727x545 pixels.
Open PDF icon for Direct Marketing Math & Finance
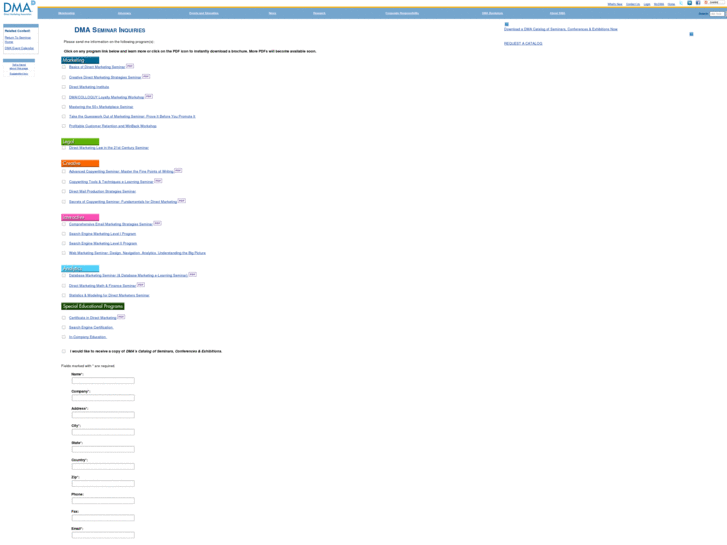(x=141, y=284)
